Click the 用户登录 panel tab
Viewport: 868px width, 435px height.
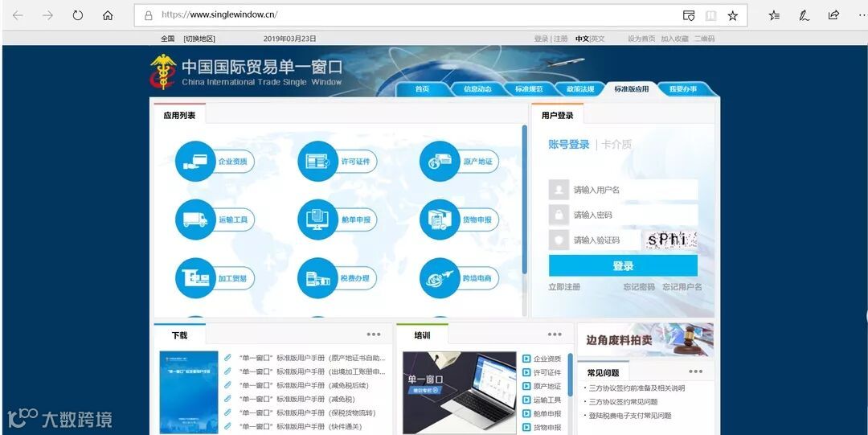pos(558,115)
